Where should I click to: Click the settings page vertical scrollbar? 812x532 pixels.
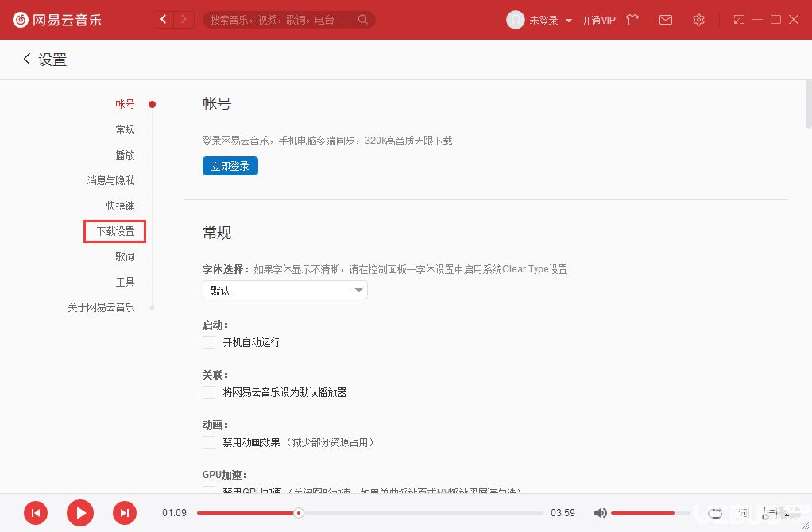click(x=808, y=105)
